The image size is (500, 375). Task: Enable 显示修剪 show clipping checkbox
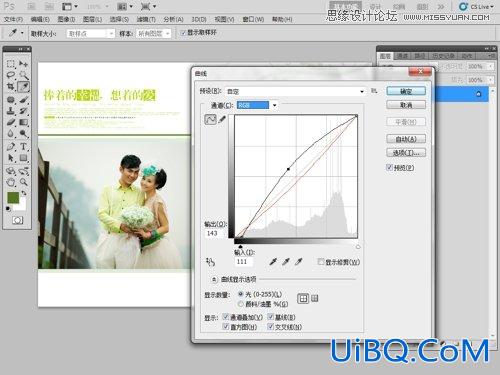tap(321, 262)
